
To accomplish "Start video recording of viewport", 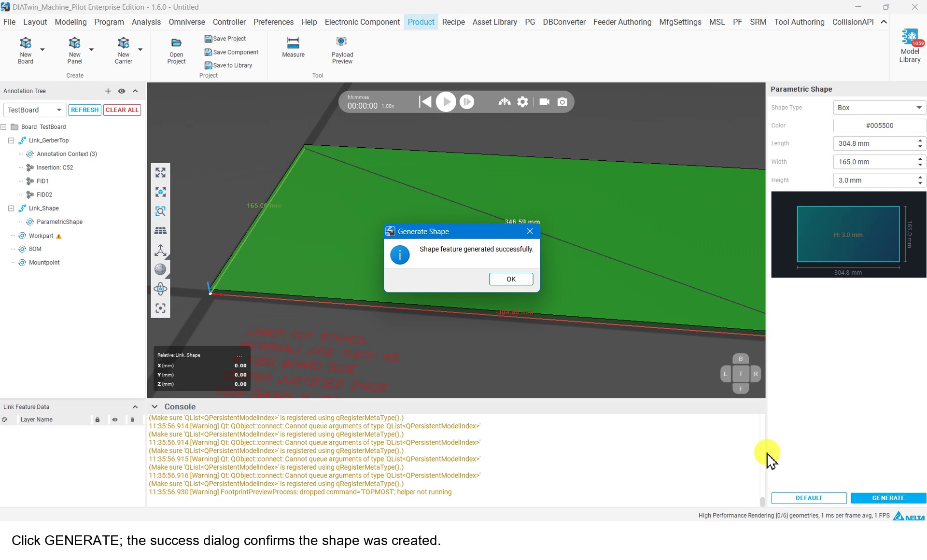I will (x=544, y=102).
